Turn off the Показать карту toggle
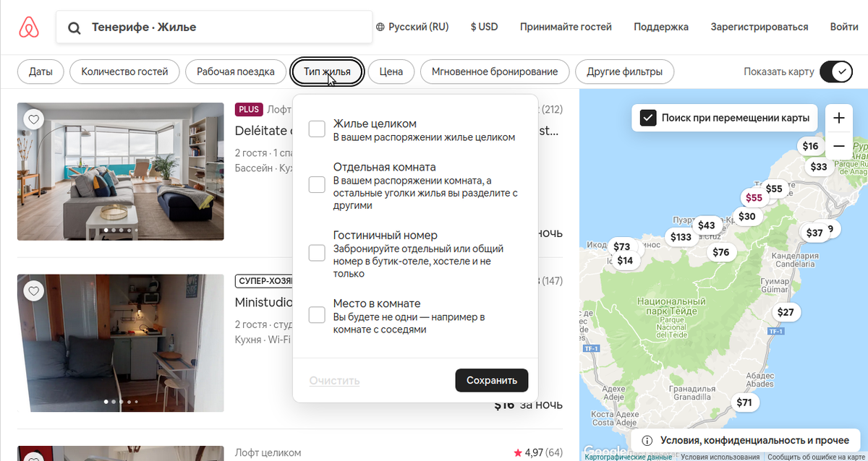This screenshot has height=461, width=868. tap(835, 72)
